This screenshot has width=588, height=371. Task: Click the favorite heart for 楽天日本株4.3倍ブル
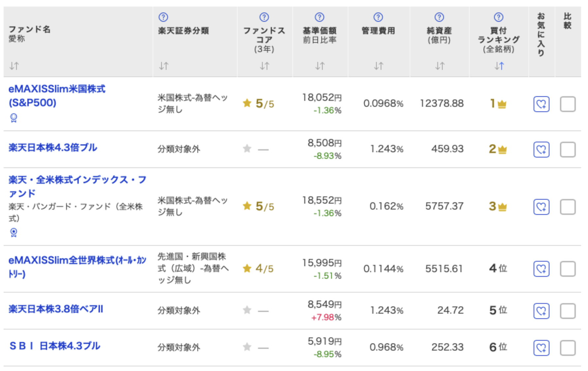pyautogui.click(x=541, y=149)
